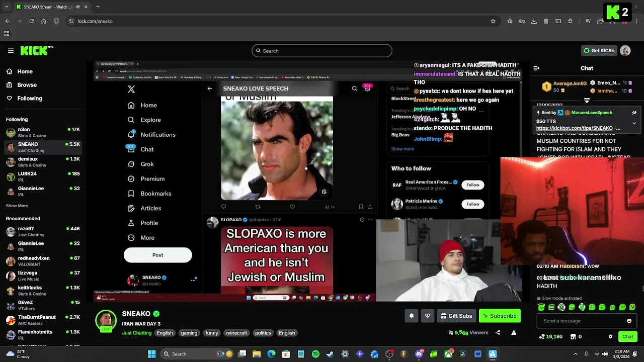
Task: Toggle follow heart for SNEAKO
Action: pos(428,316)
